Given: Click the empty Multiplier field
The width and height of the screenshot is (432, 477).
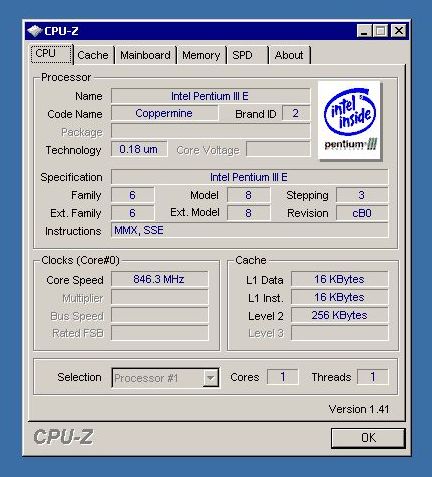Looking at the screenshot, I should pos(159,297).
